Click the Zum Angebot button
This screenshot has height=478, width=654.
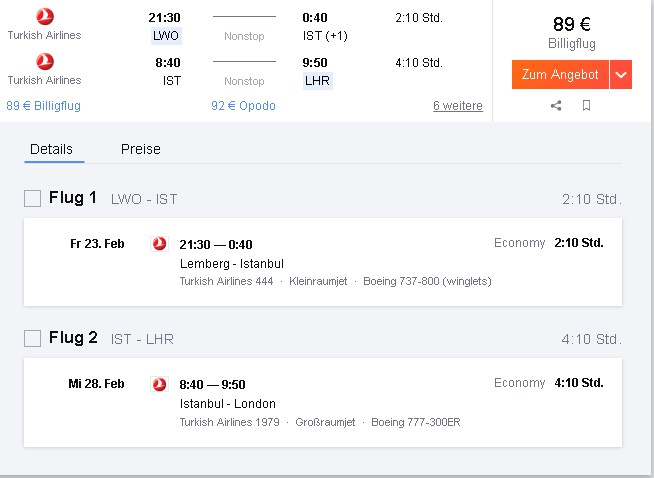(x=560, y=75)
